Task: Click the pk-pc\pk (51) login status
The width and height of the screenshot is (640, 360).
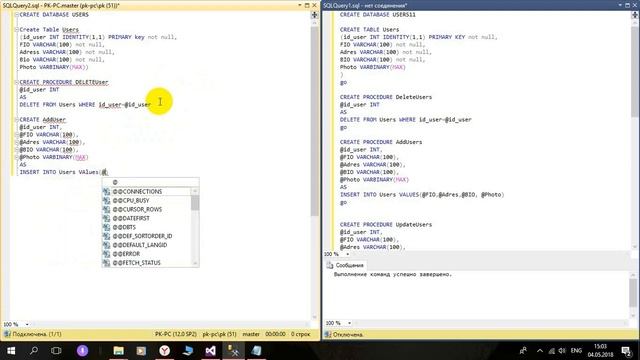Action: (220, 334)
